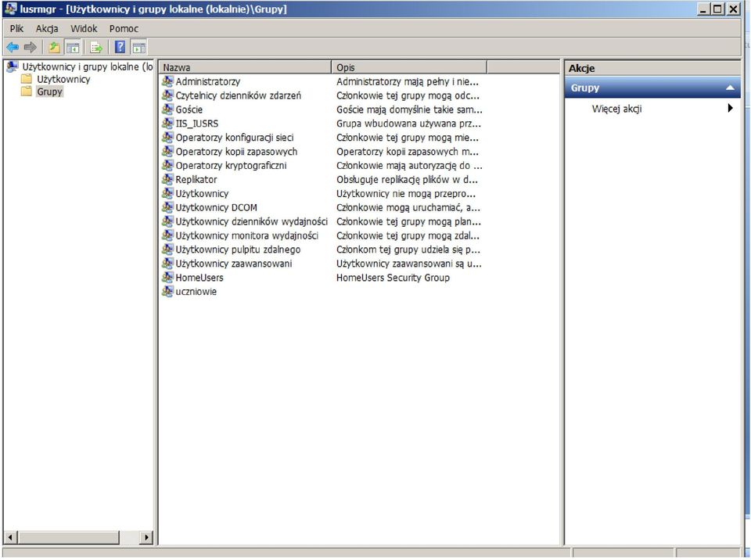Collapse the Grupy actions section arrow
Screen dimensions: 751x560
(730, 88)
